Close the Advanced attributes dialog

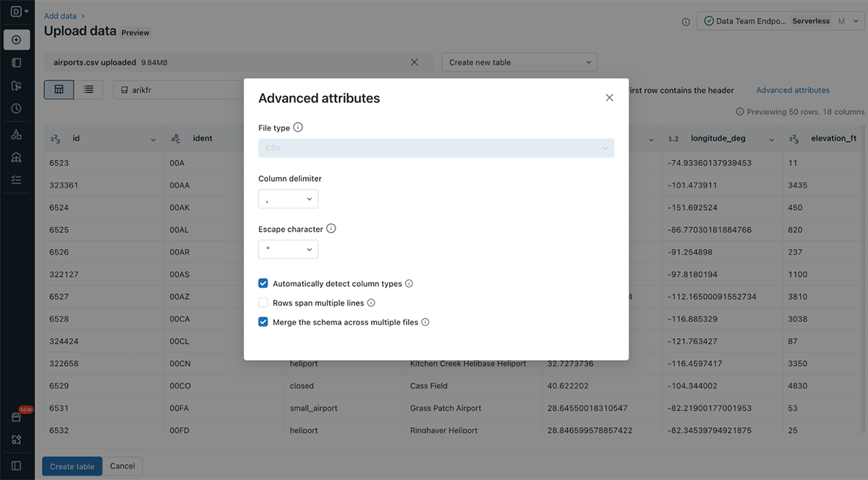coord(609,98)
